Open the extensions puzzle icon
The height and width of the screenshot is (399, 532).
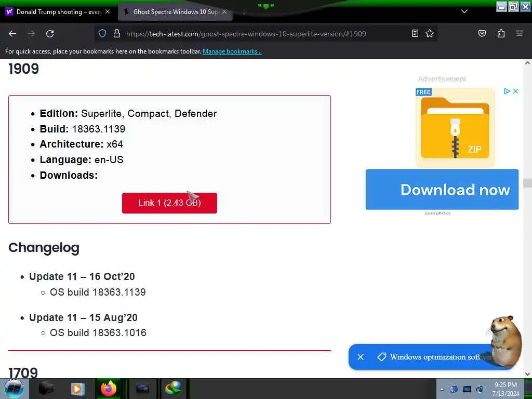tap(501, 33)
